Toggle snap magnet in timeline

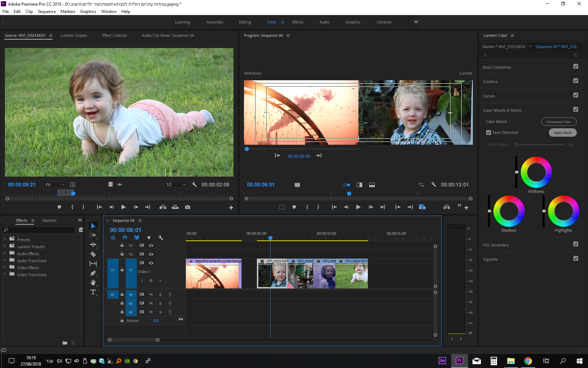pyautogui.click(x=125, y=238)
